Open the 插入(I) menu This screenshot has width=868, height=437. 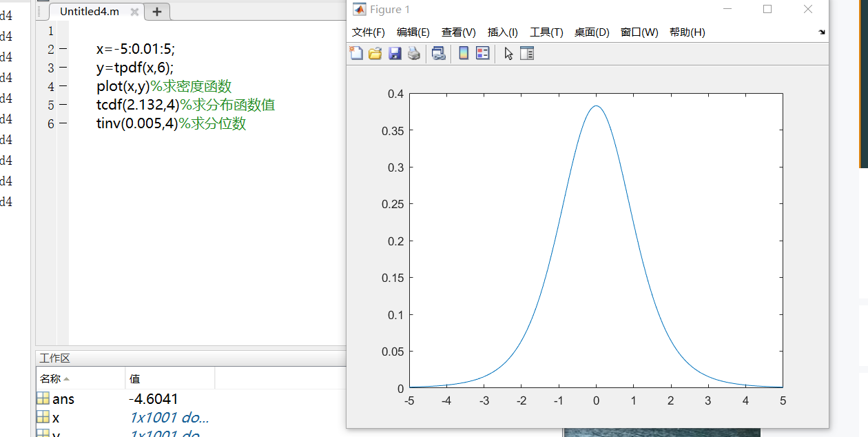click(502, 32)
